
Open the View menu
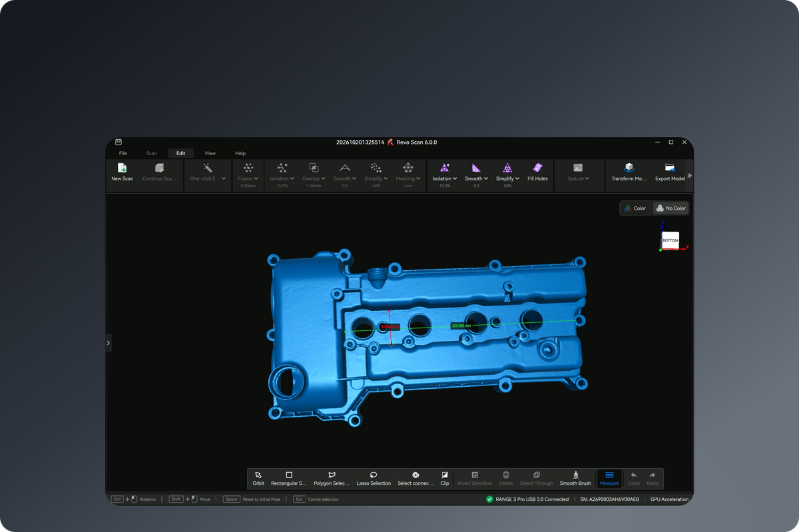pos(210,153)
